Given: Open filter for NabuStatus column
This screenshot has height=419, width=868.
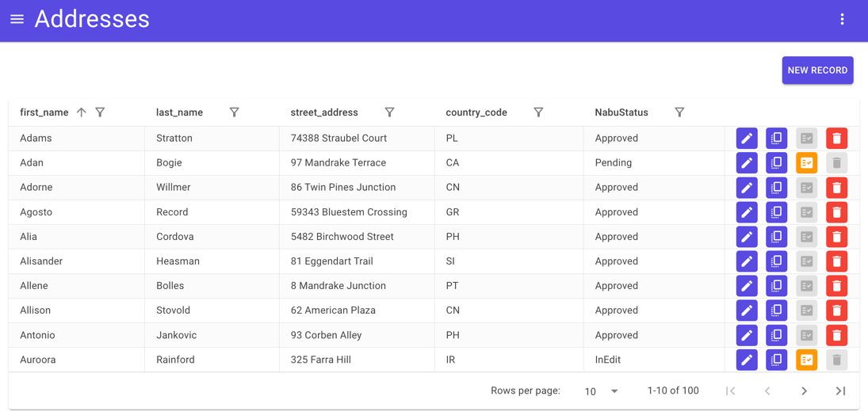Looking at the screenshot, I should [680, 112].
